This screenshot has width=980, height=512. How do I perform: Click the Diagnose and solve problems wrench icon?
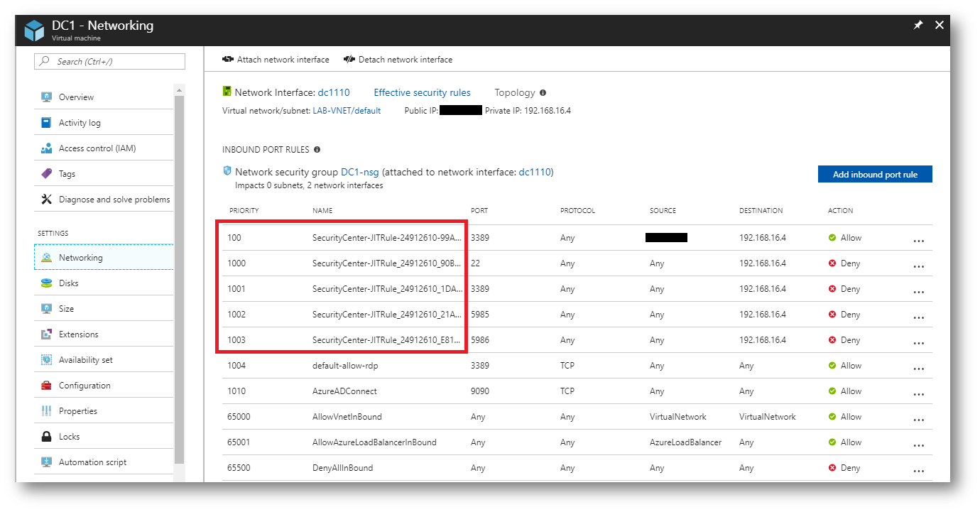tap(46, 200)
